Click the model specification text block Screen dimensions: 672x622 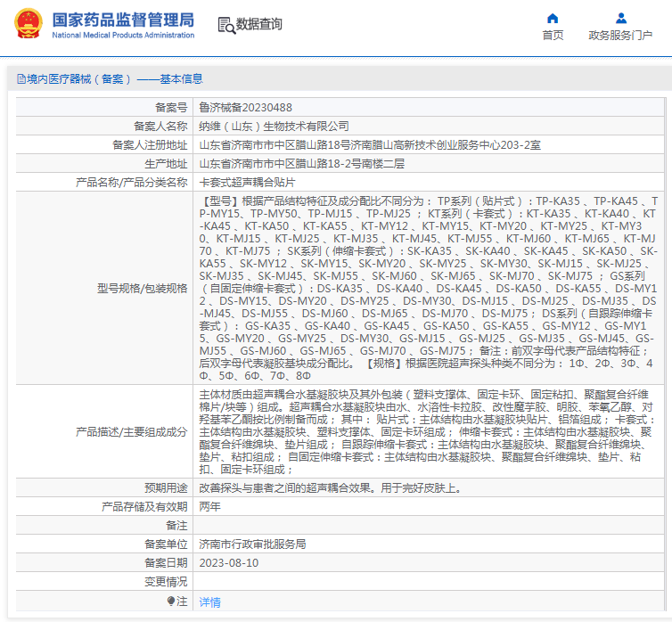[x=428, y=289]
